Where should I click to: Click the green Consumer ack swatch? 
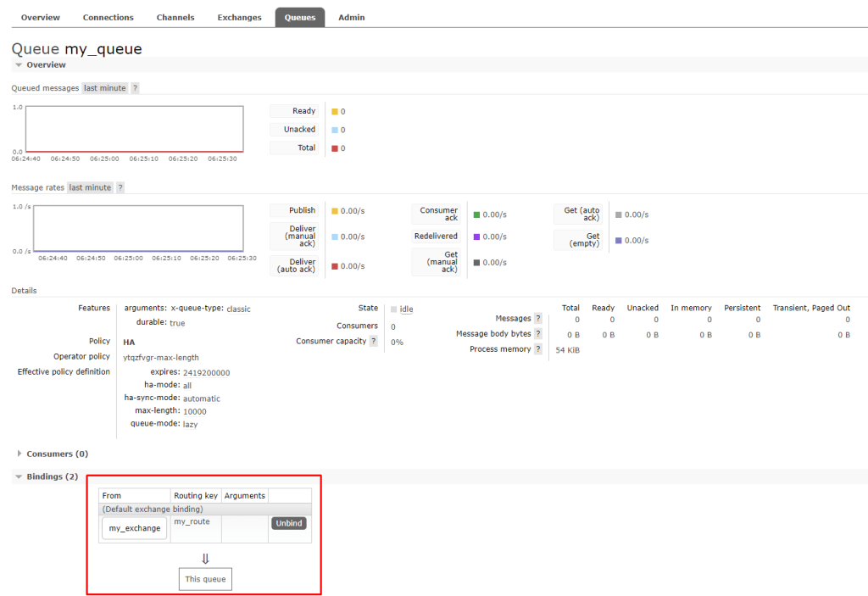click(x=477, y=215)
